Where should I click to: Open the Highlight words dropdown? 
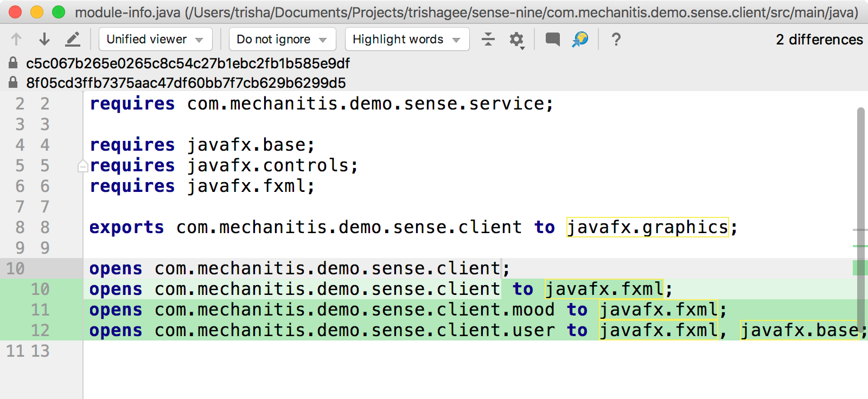[407, 39]
